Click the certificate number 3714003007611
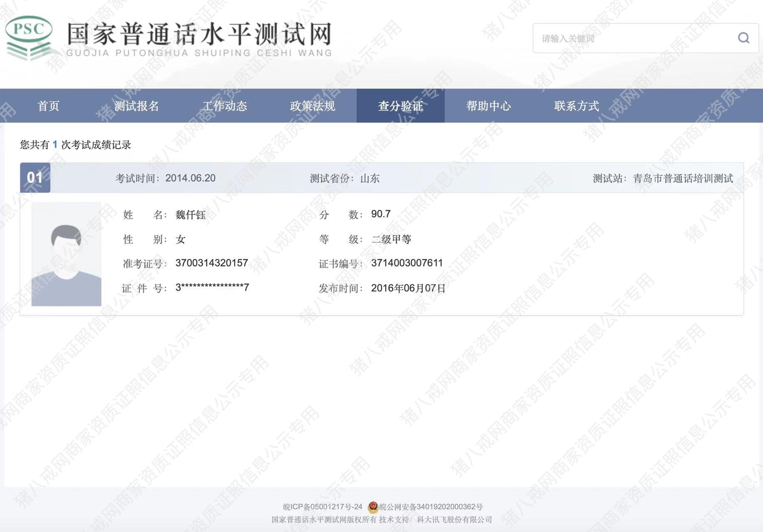Screen dimensions: 763x532 click(407, 263)
